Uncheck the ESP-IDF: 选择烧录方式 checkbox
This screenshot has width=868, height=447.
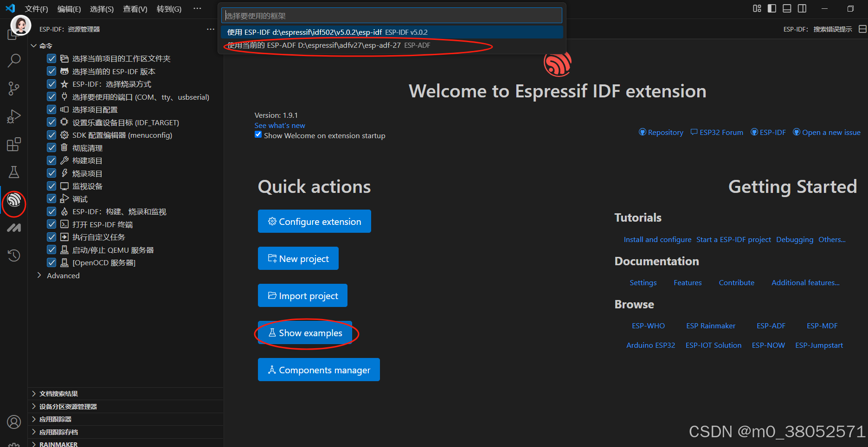tap(51, 84)
